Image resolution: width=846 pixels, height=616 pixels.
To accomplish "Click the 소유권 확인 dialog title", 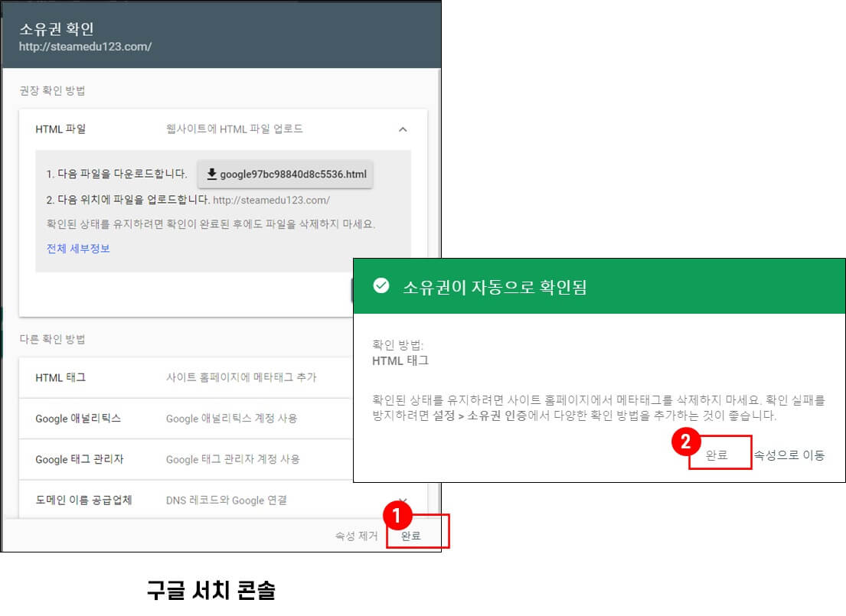I will pos(57,28).
